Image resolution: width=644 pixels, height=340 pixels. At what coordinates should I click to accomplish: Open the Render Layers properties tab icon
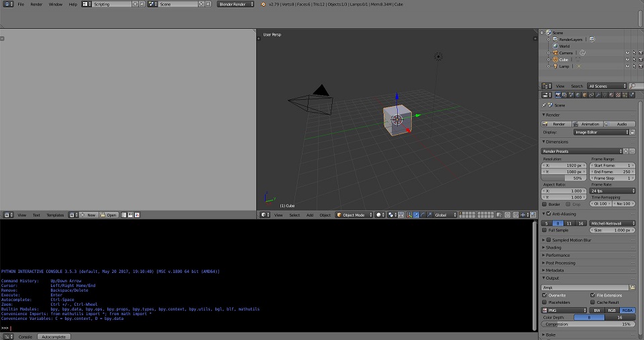click(x=564, y=95)
